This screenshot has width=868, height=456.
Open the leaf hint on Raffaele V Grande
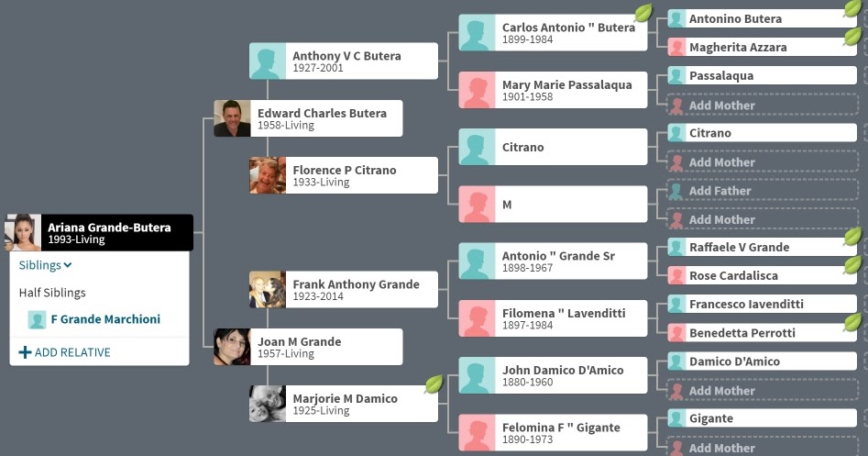852,237
